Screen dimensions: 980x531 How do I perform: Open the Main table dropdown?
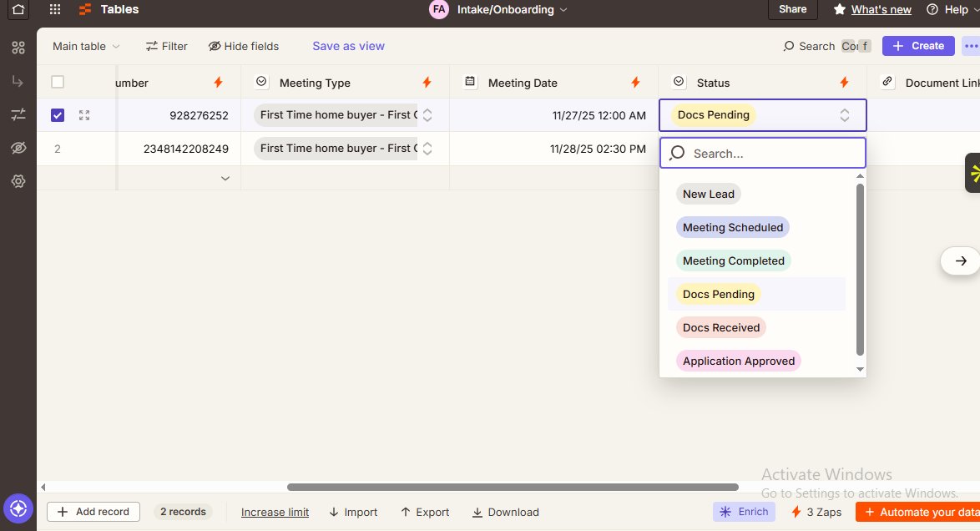[x=83, y=47]
